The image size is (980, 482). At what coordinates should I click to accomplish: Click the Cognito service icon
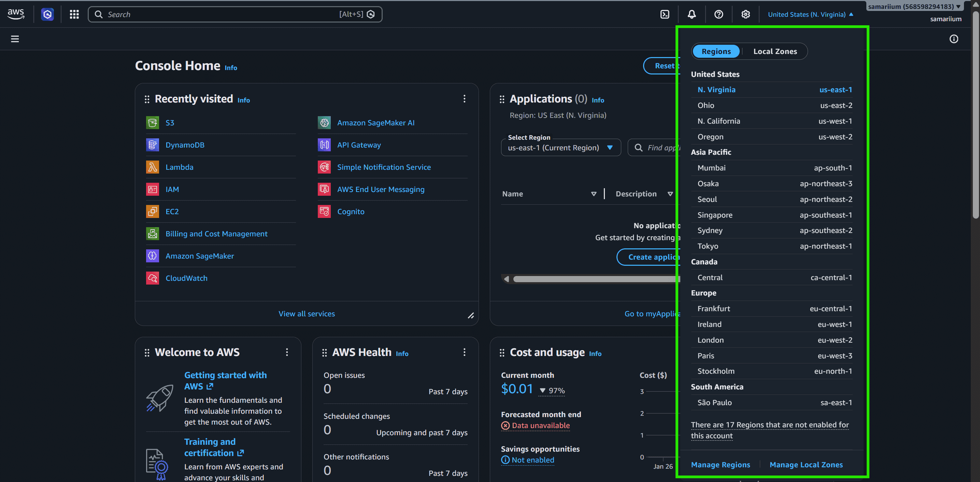point(324,211)
